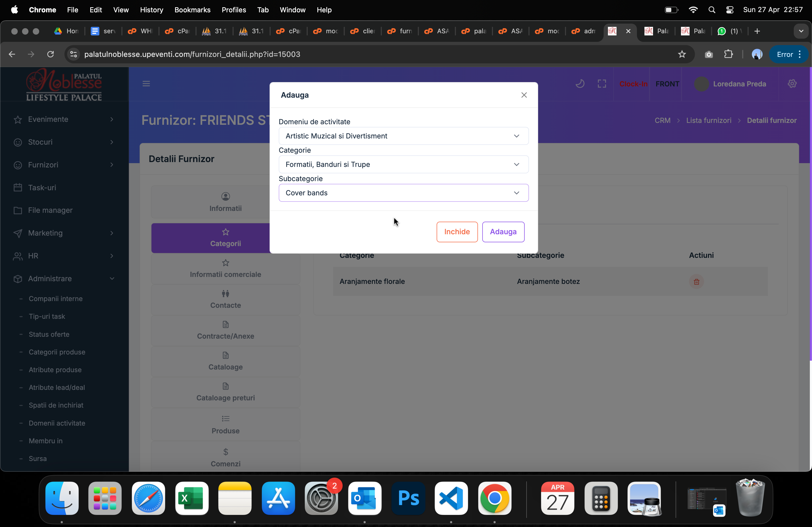Image resolution: width=812 pixels, height=527 pixels.
Task: Click the Adauga button in dialog
Action: [503, 232]
